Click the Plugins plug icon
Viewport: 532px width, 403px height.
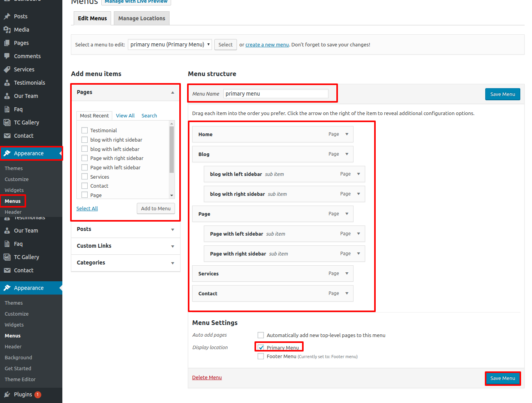[7, 394]
